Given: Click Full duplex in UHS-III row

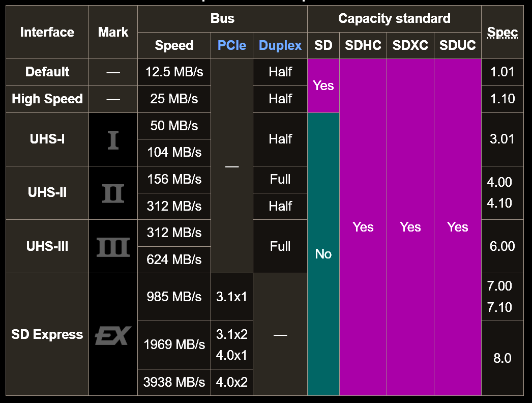Looking at the screenshot, I should tap(280, 246).
